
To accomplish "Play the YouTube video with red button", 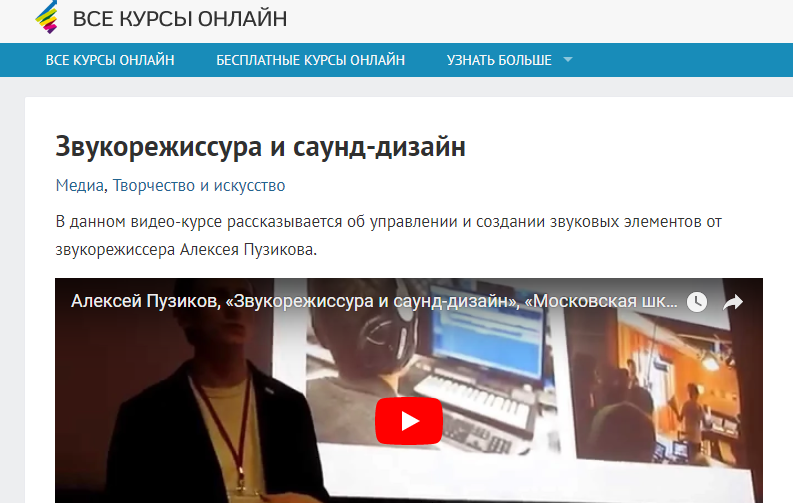I will 409,421.
